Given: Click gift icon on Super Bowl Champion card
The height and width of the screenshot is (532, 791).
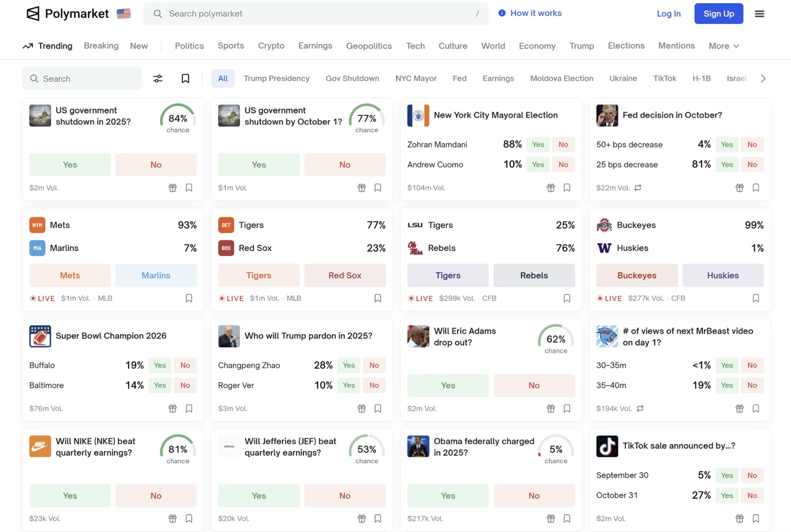Looking at the screenshot, I should pos(173,408).
